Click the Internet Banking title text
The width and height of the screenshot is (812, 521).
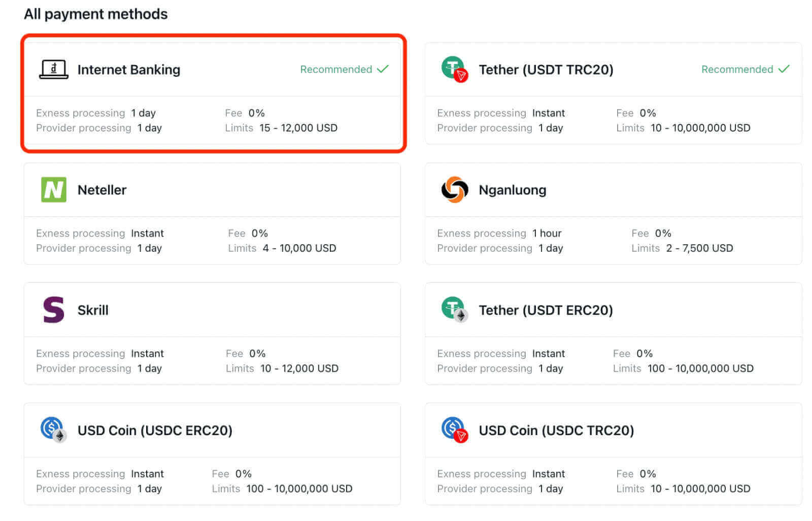coord(128,70)
